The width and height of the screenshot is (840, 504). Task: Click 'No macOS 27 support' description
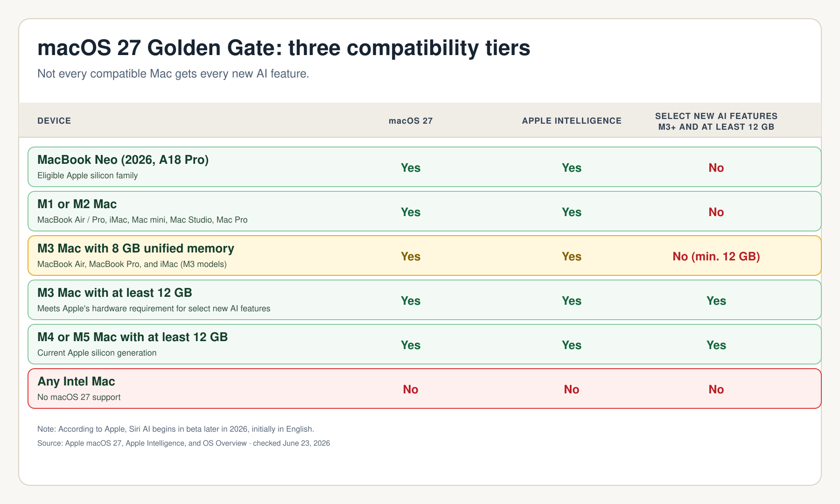pos(79,397)
